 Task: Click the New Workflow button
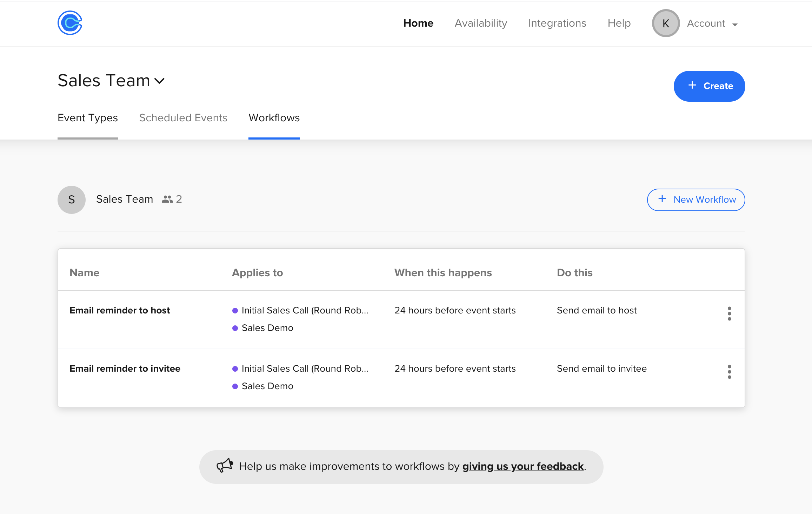click(696, 199)
